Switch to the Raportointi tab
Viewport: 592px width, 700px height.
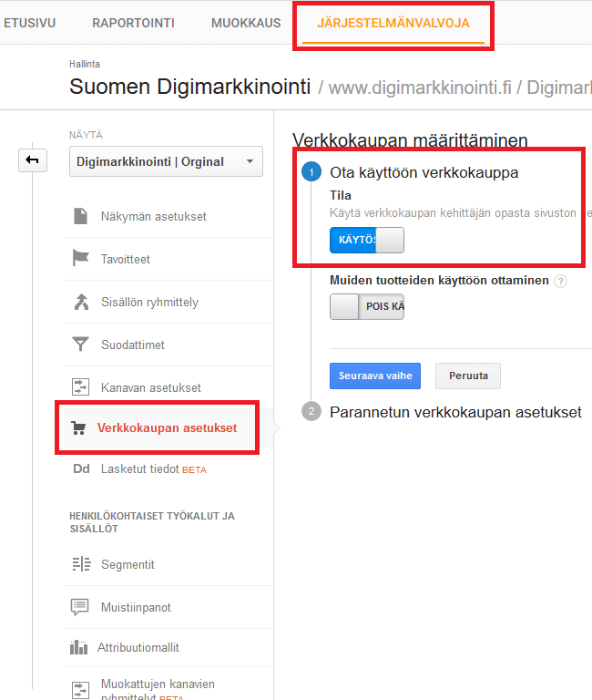coord(133,23)
